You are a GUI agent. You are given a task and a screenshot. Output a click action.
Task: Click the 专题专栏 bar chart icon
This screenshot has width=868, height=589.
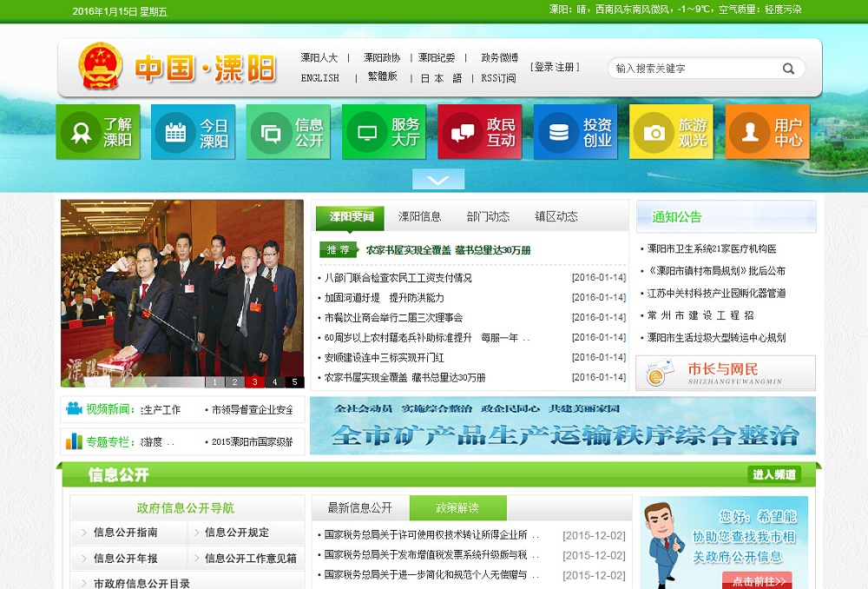pyautogui.click(x=74, y=441)
